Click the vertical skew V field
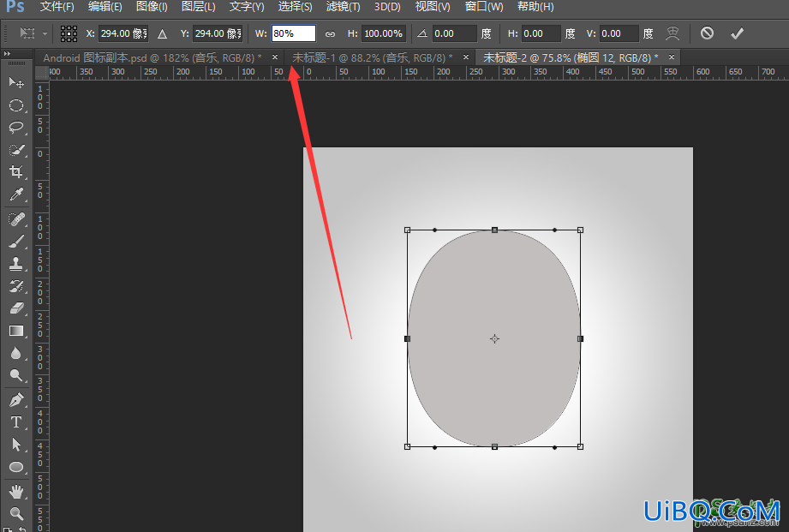 coord(619,33)
